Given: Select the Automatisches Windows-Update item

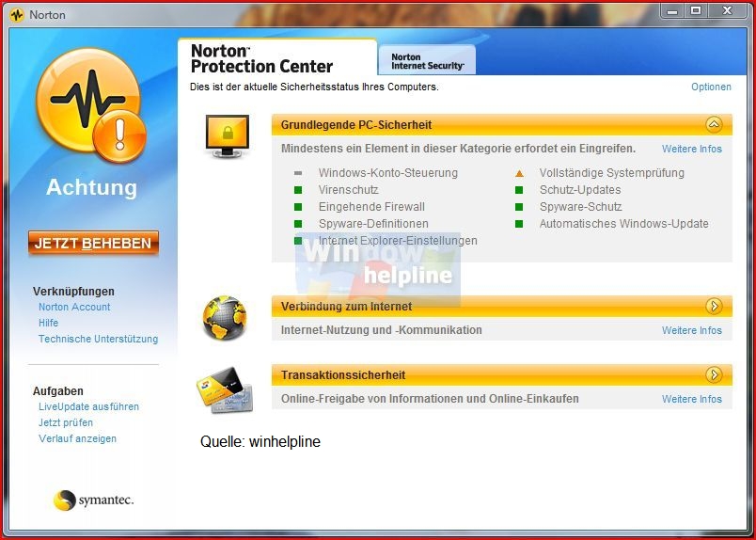Looking at the screenshot, I should click(x=624, y=224).
